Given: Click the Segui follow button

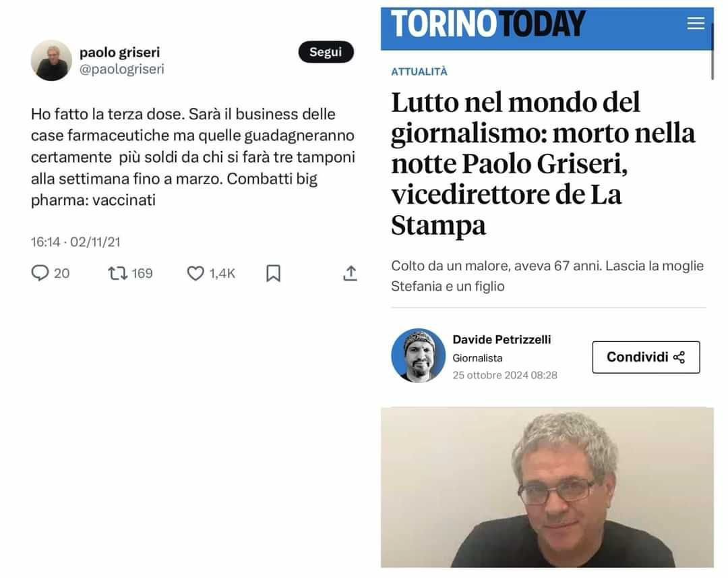Looking at the screenshot, I should (x=326, y=52).
